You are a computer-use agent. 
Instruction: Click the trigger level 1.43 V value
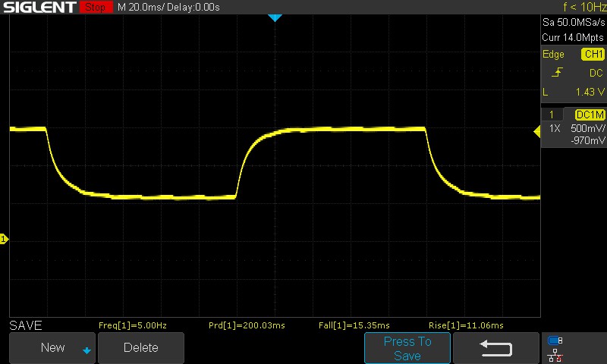(590, 92)
